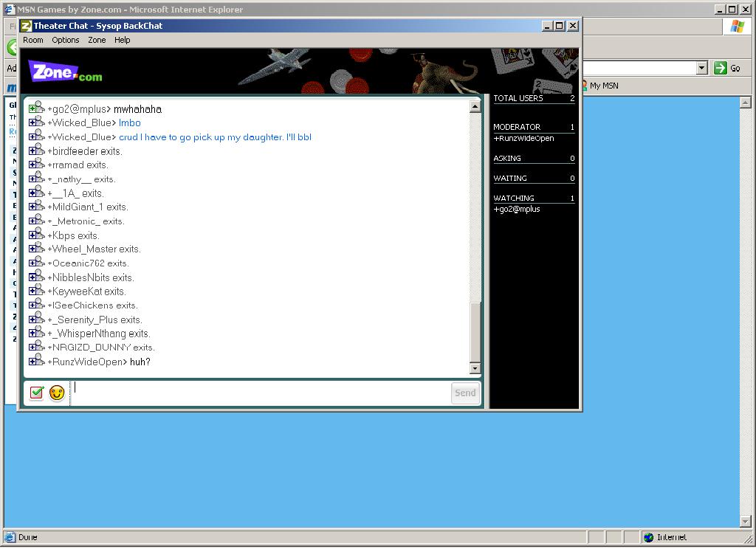Click user icon beside _nathy__ exits line
The width and height of the screenshot is (756, 549).
point(37,178)
